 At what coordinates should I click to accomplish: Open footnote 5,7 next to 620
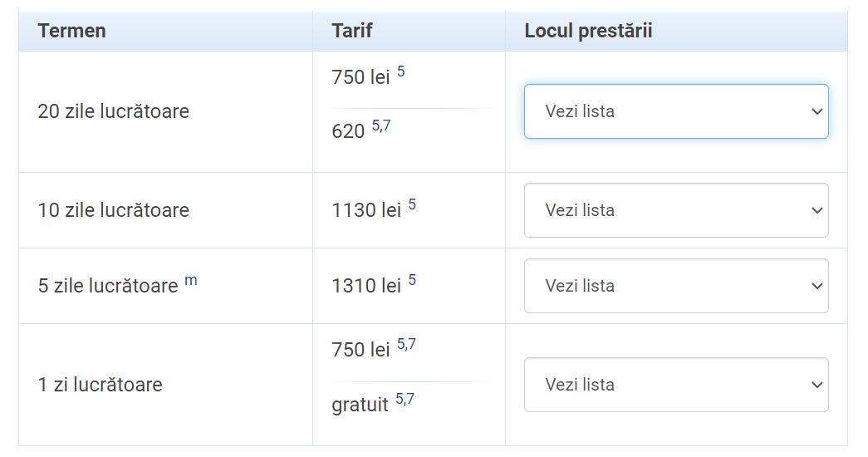[381, 125]
